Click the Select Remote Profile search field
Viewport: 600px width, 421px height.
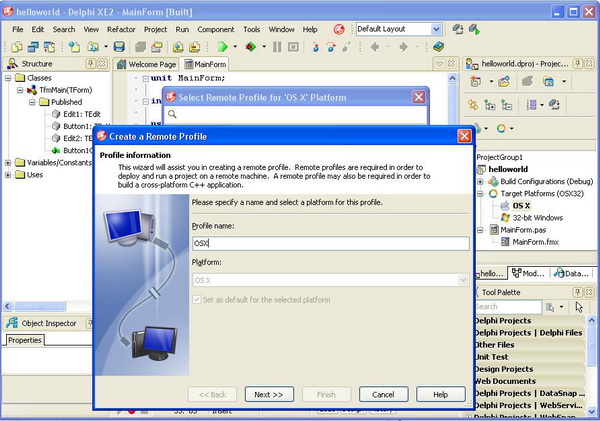pos(295,114)
